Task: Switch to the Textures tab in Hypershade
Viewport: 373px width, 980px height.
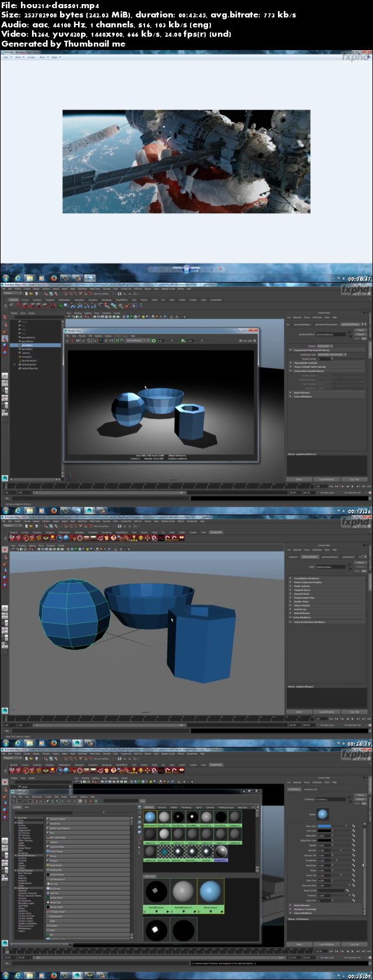Action: click(x=161, y=807)
